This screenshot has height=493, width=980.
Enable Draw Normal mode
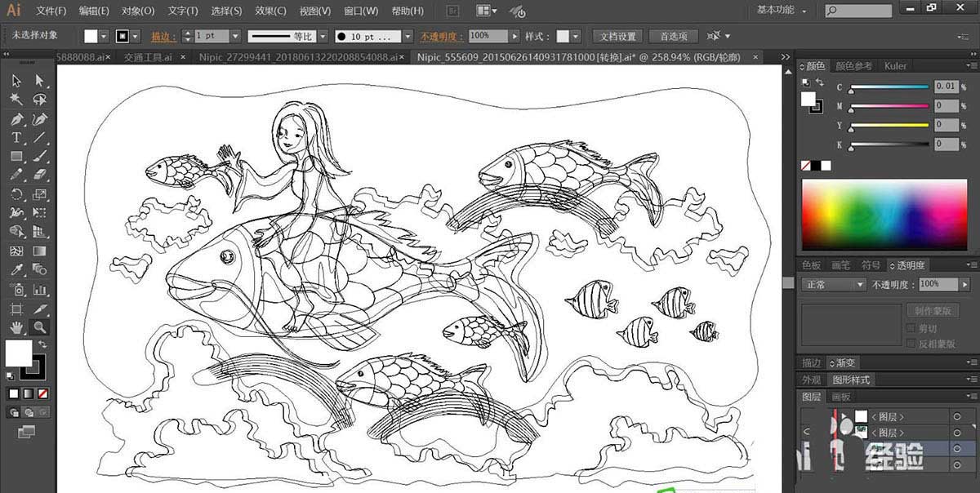15,412
